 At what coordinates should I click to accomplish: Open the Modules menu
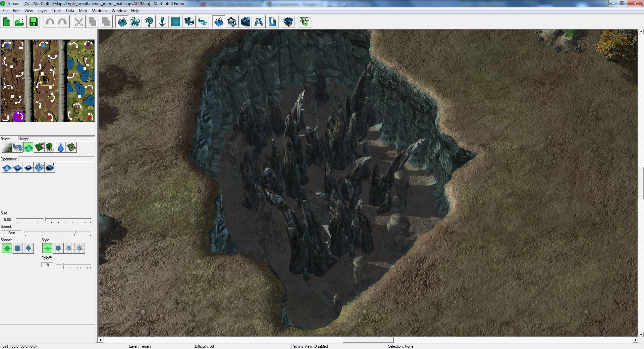[99, 11]
